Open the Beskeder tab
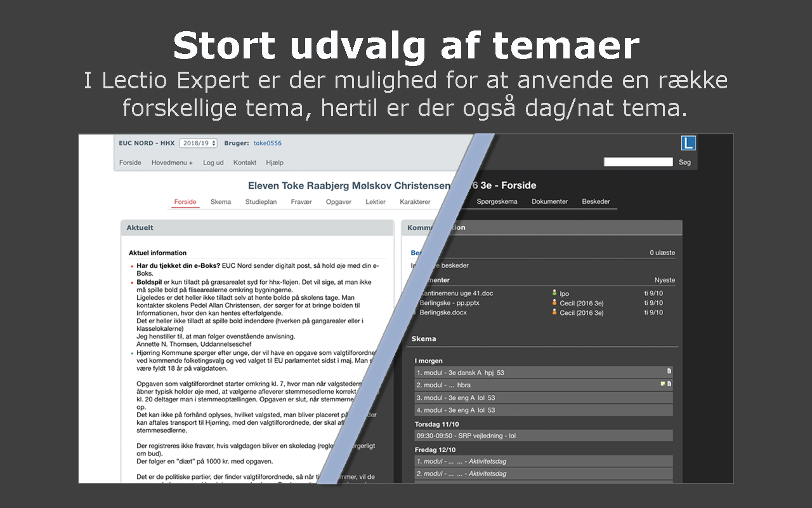 596,202
